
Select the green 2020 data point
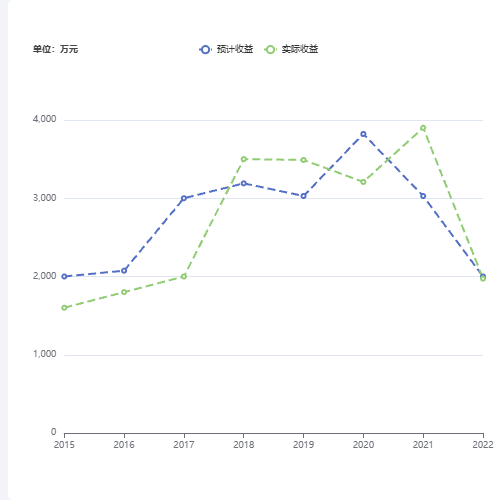363,182
